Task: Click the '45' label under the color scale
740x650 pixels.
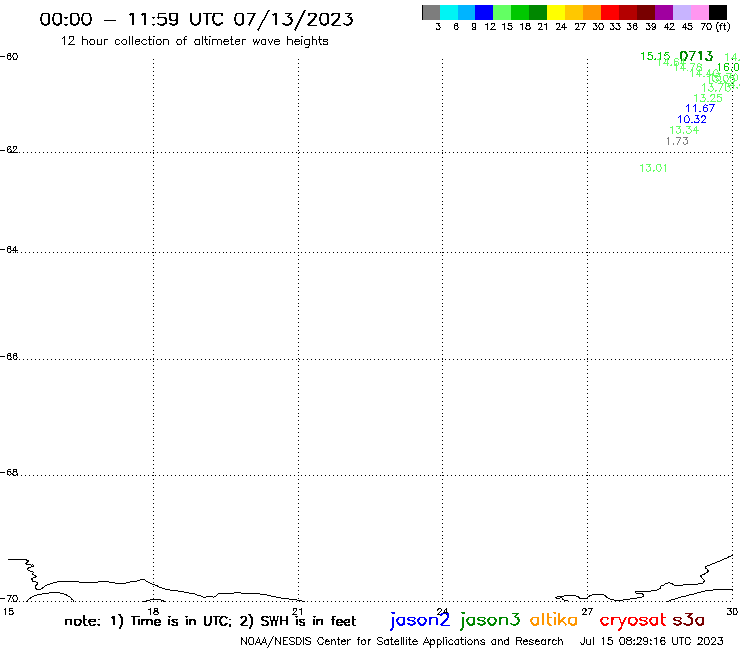Action: [x=687, y=26]
